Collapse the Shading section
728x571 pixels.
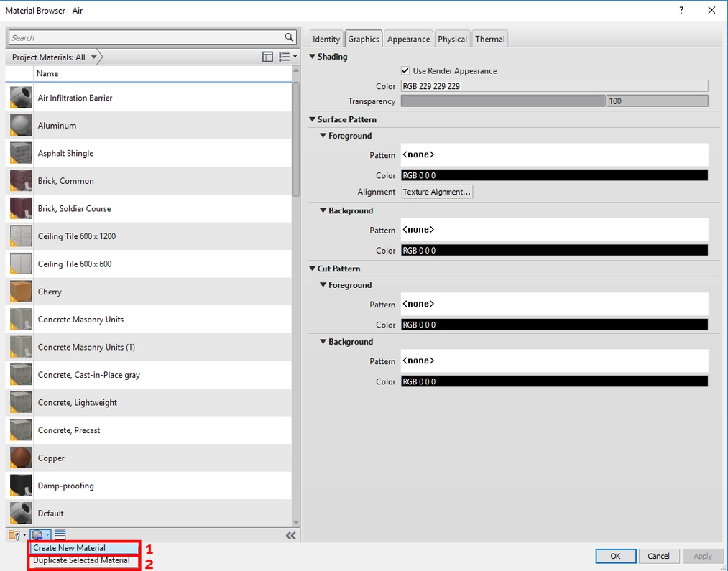tap(313, 56)
